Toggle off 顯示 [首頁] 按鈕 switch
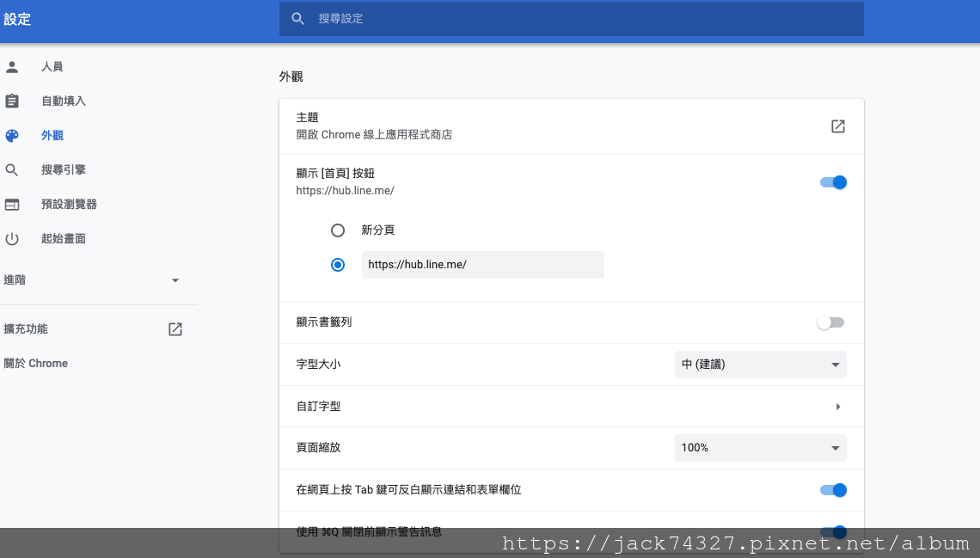Image resolution: width=980 pixels, height=558 pixels. coord(833,182)
